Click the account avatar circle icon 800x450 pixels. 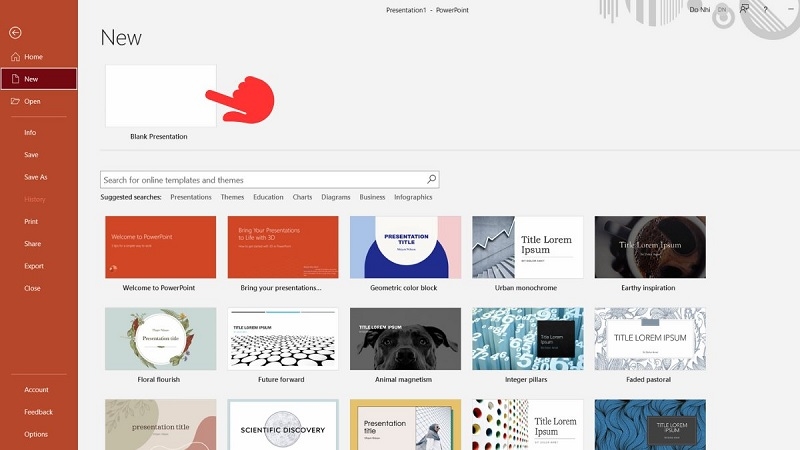pos(722,10)
